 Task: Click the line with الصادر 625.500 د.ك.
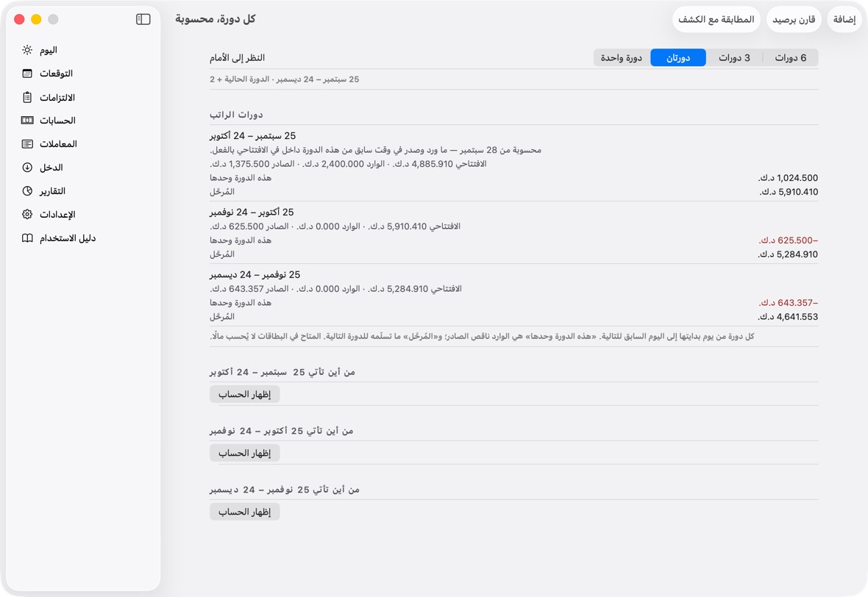point(335,226)
